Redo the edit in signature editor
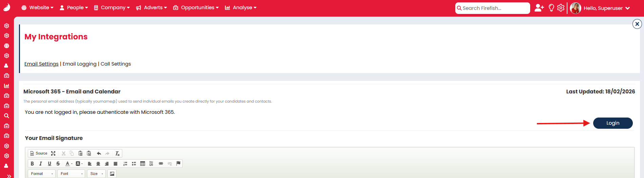Image resolution: width=644 pixels, height=178 pixels. pos(107,154)
